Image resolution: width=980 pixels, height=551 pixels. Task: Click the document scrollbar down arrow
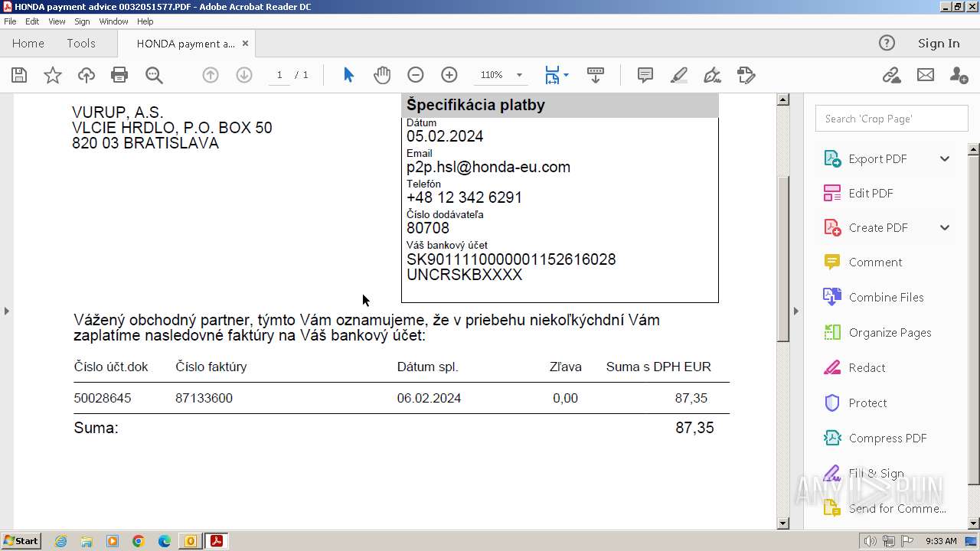782,523
